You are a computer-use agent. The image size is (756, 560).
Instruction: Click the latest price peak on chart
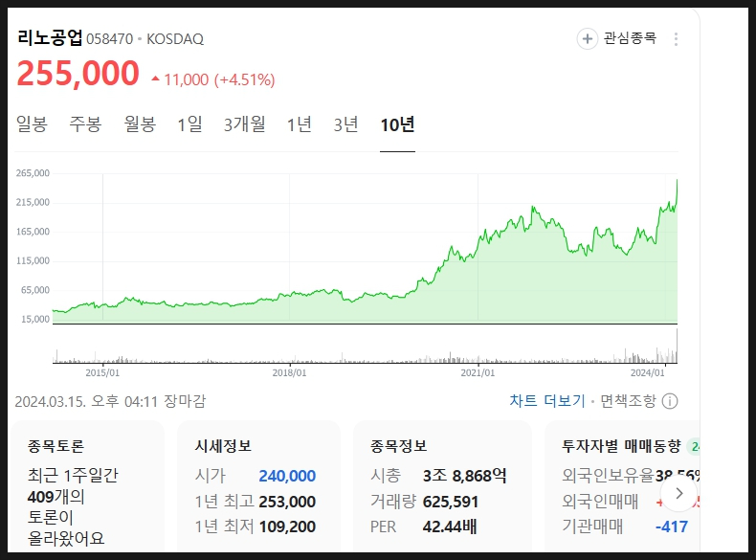[677, 180]
